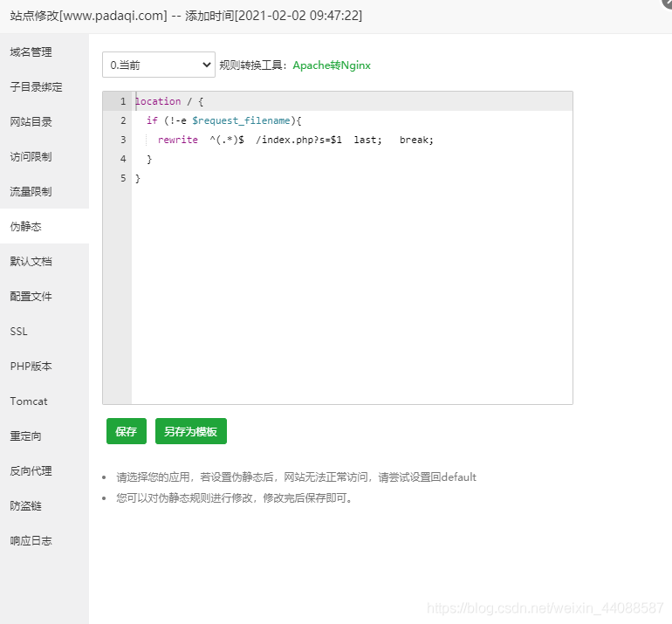Open the 反向代理 tab

click(x=31, y=471)
